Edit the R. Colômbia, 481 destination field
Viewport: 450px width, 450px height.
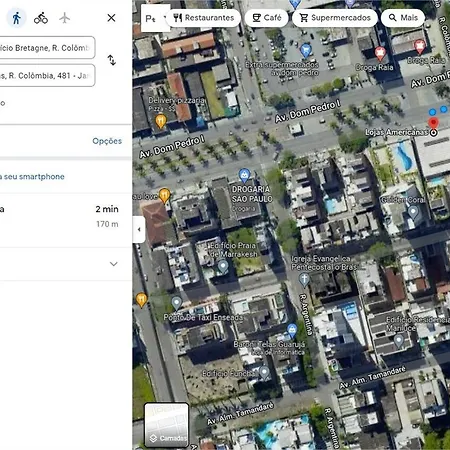click(x=47, y=76)
